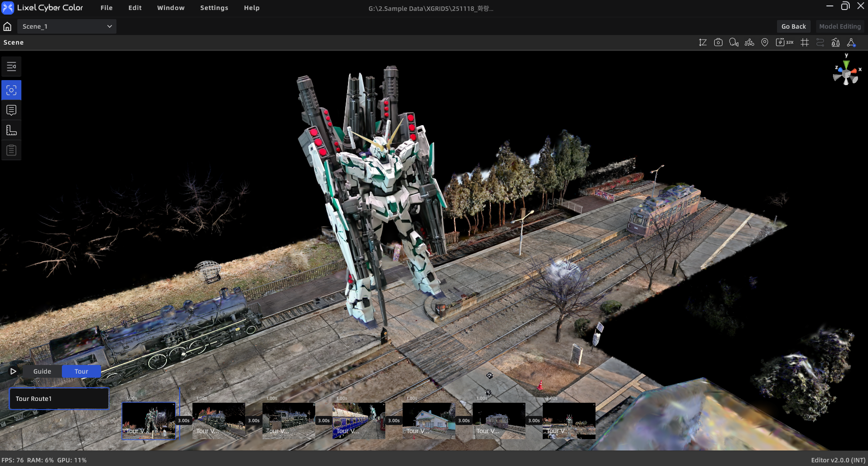Click the file path text in the title bar

click(431, 8)
